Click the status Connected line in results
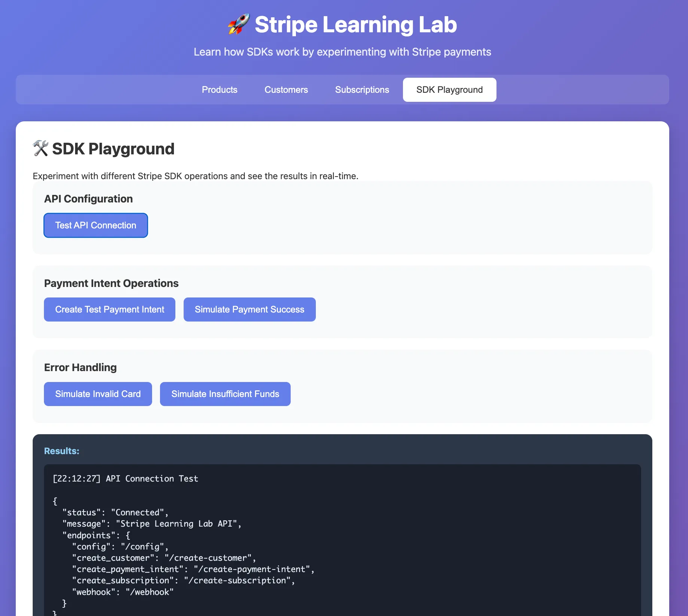Screen dimensions: 688x616 coord(115,512)
